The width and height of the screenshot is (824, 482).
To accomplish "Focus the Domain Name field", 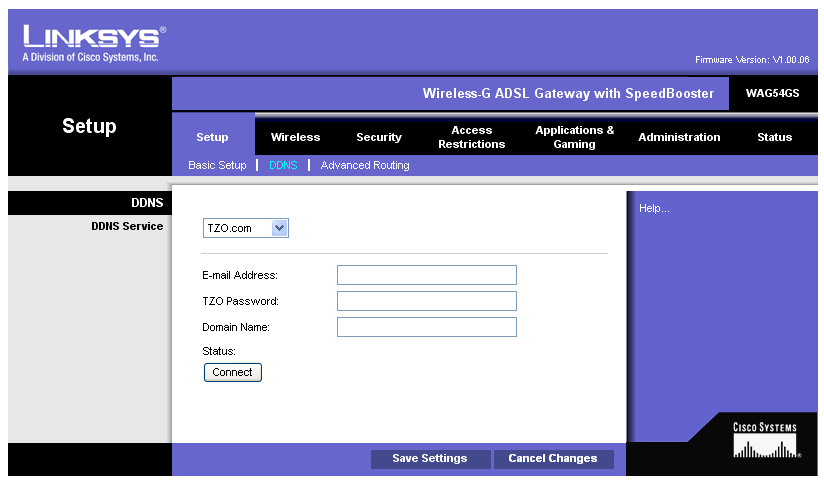I will (x=427, y=327).
